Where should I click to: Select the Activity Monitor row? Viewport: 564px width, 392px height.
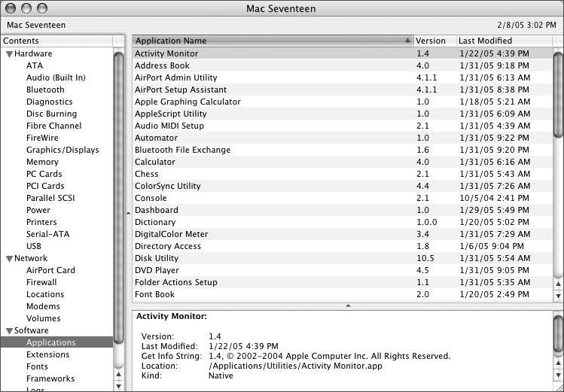[342, 53]
